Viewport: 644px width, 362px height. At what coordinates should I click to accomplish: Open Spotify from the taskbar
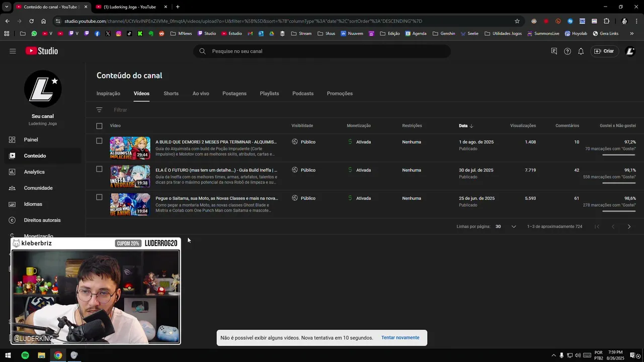pyautogui.click(x=25, y=355)
